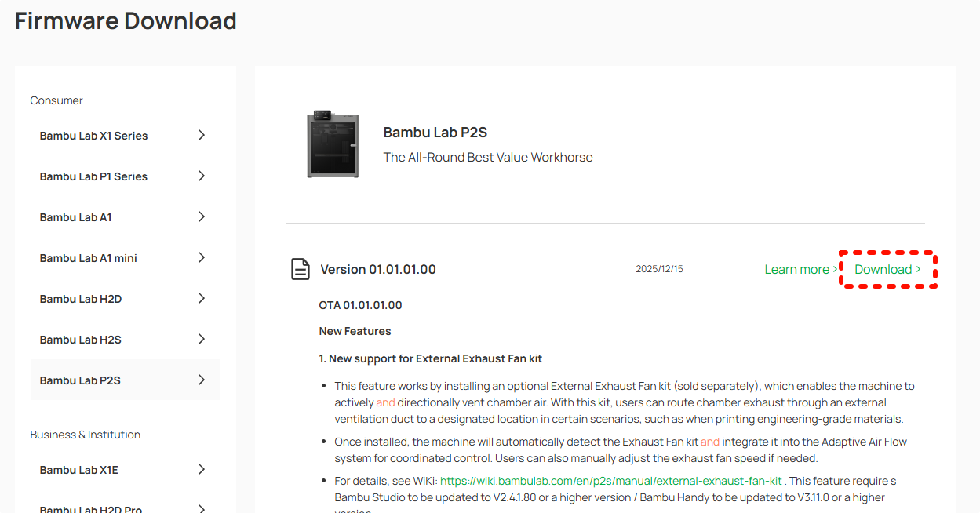Image resolution: width=980 pixels, height=513 pixels.
Task: Click the Bambu Lab H2D arrow icon
Action: coord(202,298)
